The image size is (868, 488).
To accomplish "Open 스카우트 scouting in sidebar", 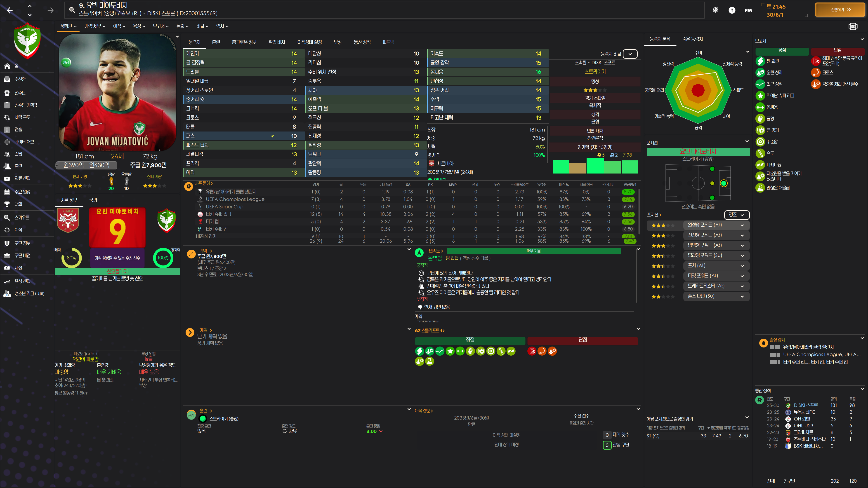I will click(x=21, y=218).
